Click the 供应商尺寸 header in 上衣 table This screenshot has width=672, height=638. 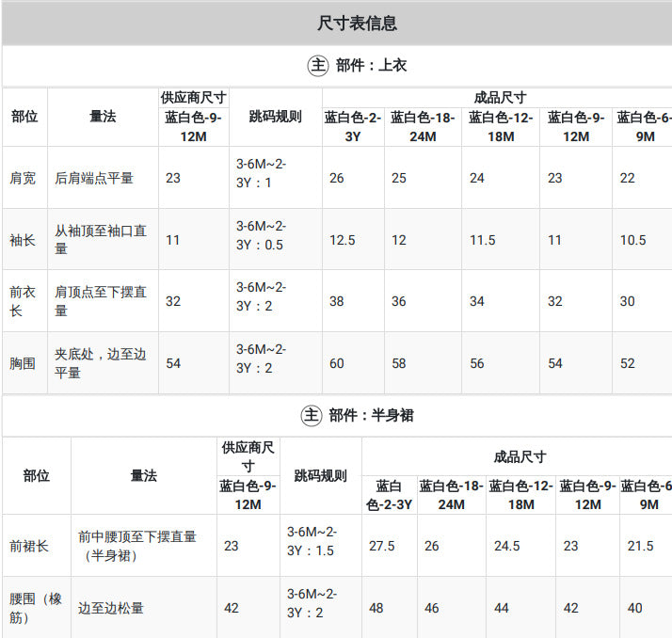click(193, 98)
